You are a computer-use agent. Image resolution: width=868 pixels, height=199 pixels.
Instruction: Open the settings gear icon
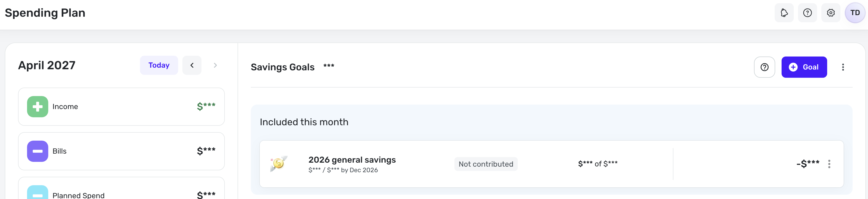click(831, 13)
